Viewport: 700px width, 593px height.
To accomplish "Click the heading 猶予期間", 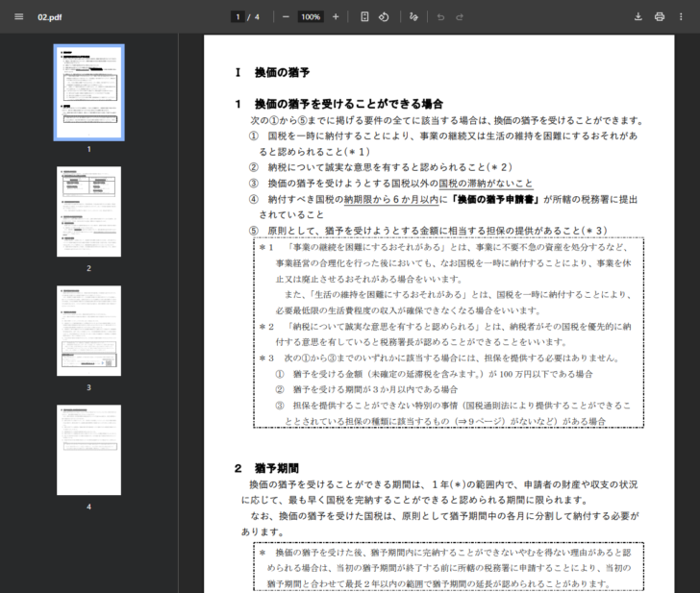I will pos(277,468).
